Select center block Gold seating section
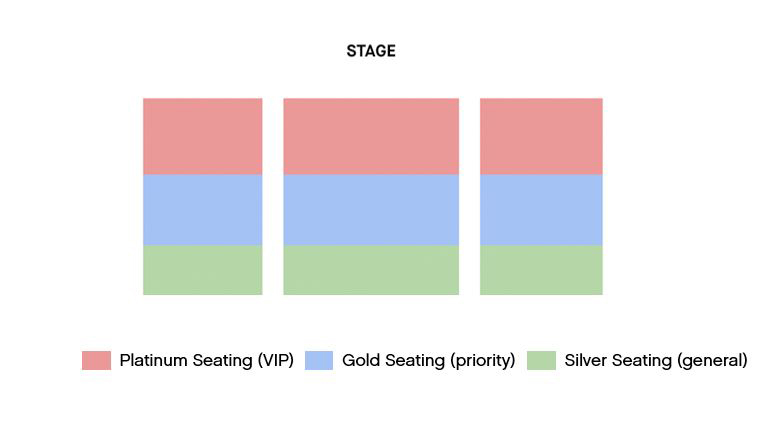 [371, 210]
